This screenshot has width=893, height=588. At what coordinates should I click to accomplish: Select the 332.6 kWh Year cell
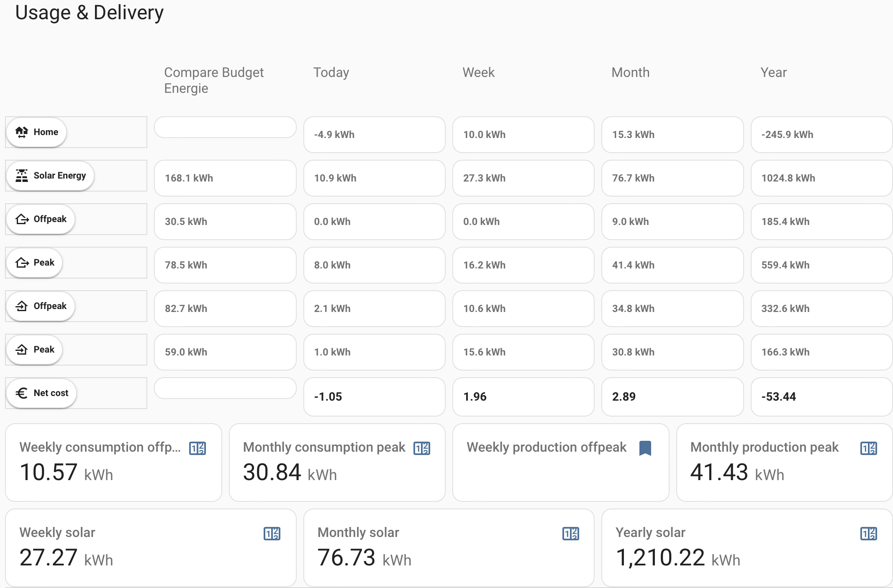(822, 309)
